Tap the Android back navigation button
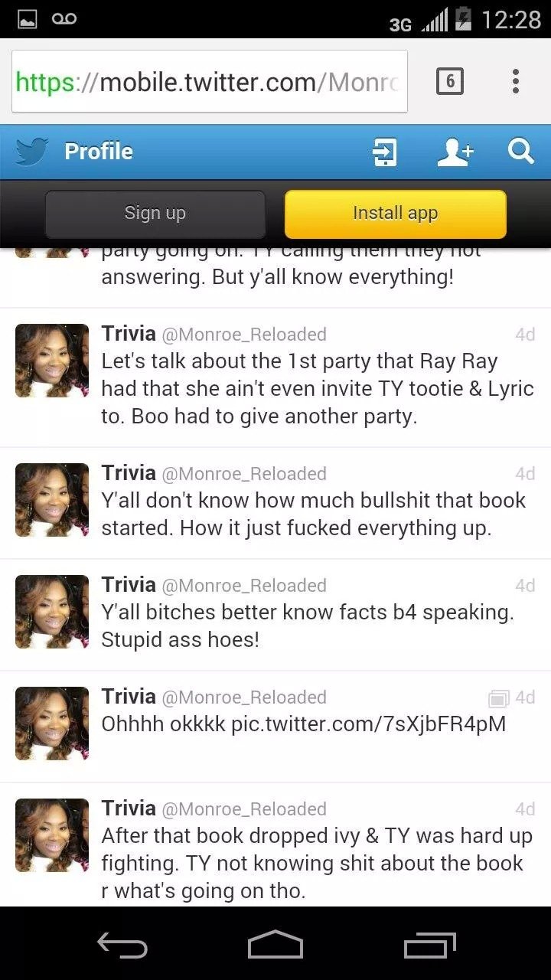Screen dimensions: 551x980 (122, 944)
